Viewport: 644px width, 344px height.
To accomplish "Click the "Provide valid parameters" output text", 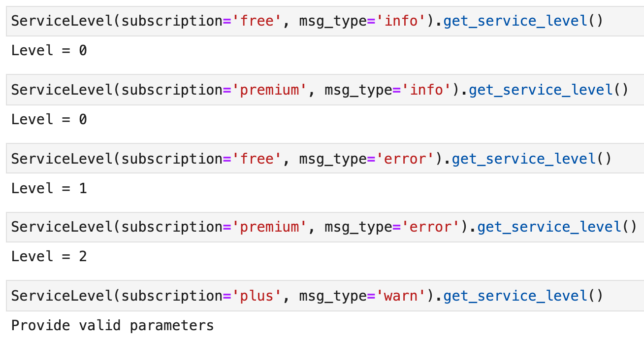I will (112, 326).
